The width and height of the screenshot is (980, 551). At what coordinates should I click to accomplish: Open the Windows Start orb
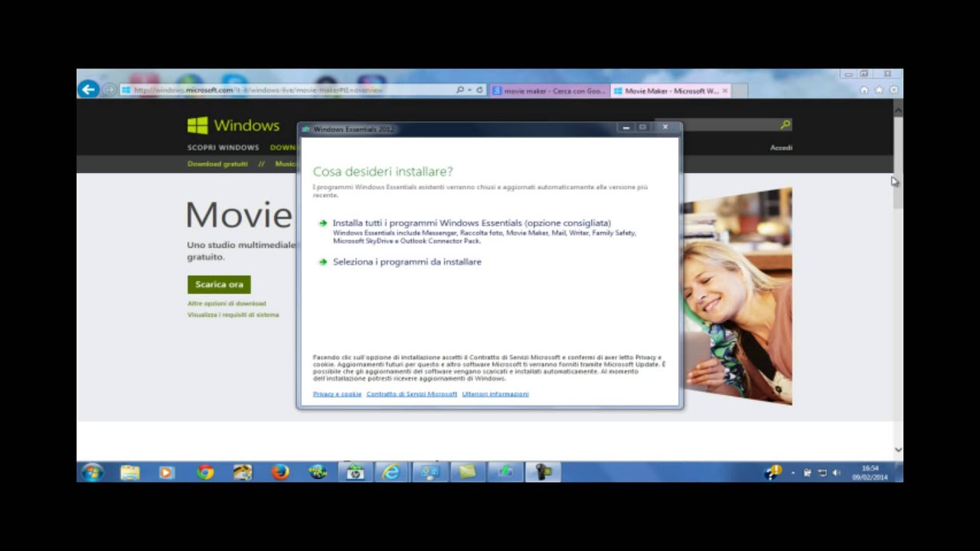pos(93,472)
